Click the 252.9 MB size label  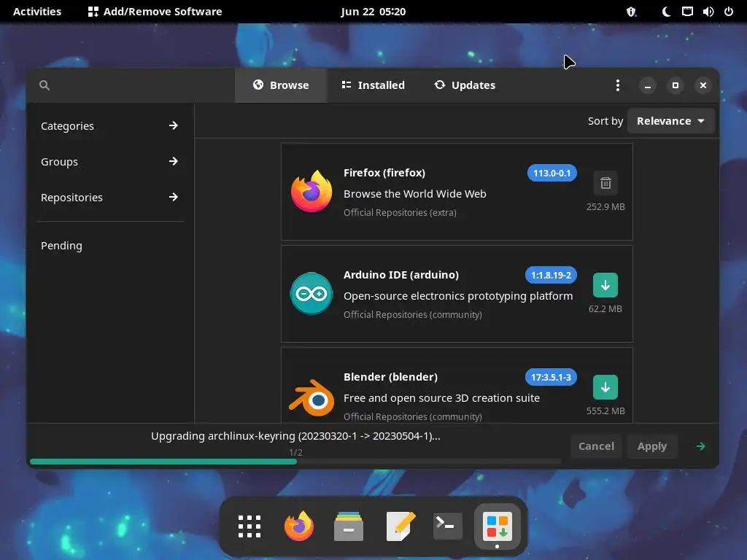pyautogui.click(x=605, y=206)
